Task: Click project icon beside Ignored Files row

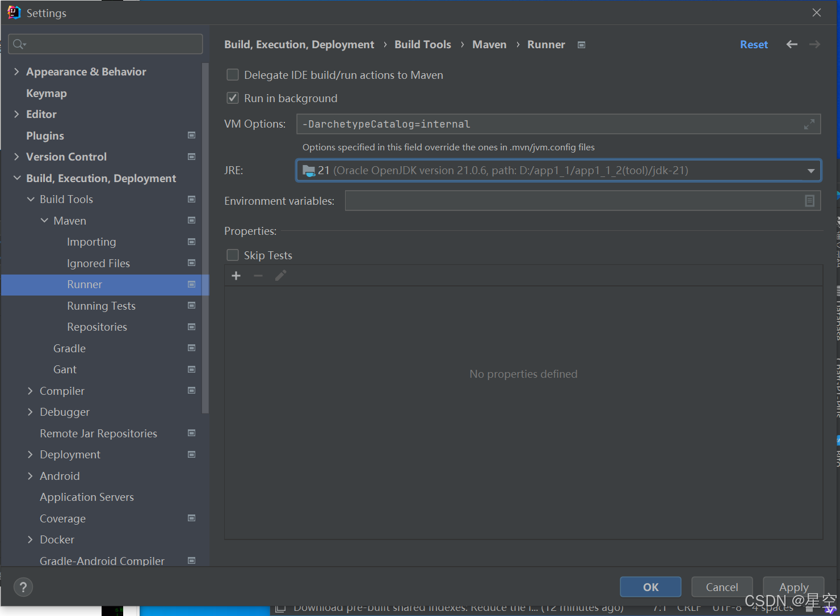Action: pyautogui.click(x=191, y=263)
